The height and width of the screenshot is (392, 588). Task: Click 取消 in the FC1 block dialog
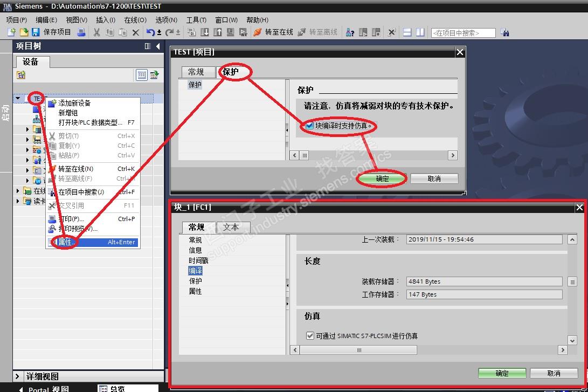(x=554, y=373)
